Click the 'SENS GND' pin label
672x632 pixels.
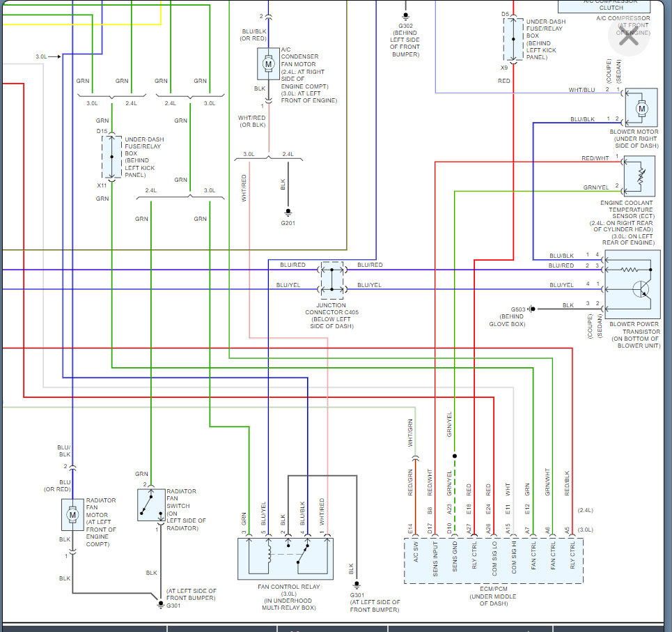(x=455, y=556)
